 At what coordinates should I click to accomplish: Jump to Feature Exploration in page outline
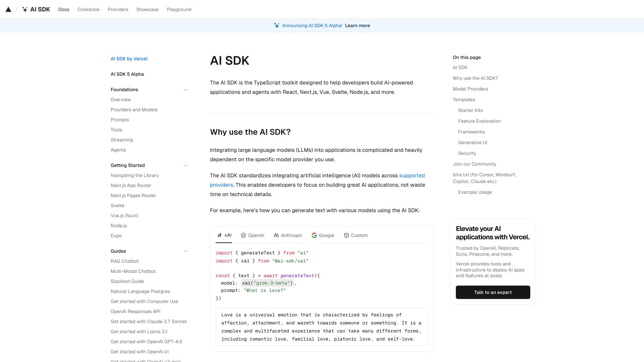click(x=479, y=121)
